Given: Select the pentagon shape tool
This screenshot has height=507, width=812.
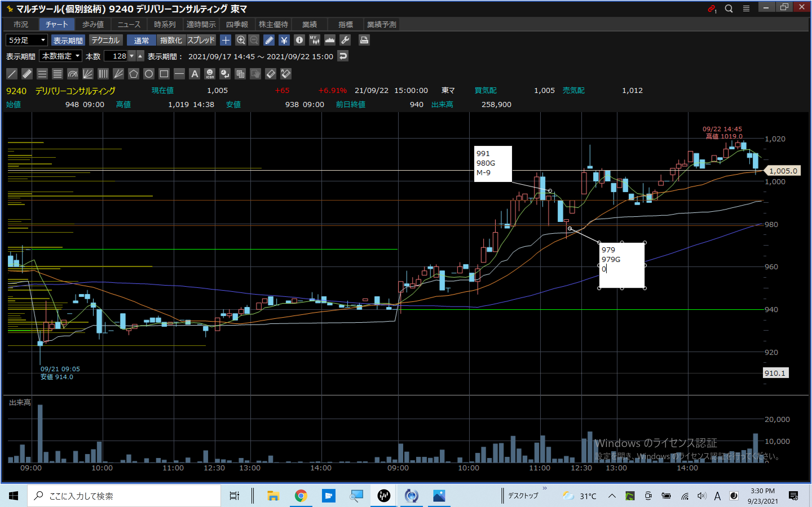Looking at the screenshot, I should click(x=134, y=74).
